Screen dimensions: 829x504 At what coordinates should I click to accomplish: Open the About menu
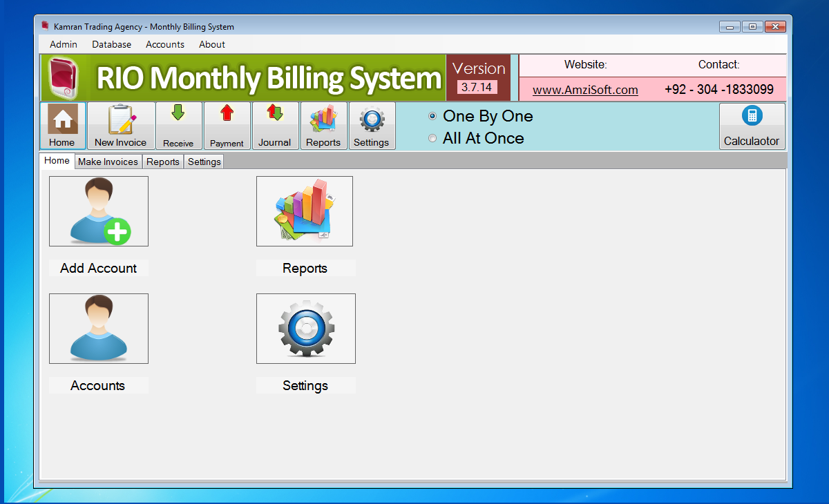click(x=211, y=44)
